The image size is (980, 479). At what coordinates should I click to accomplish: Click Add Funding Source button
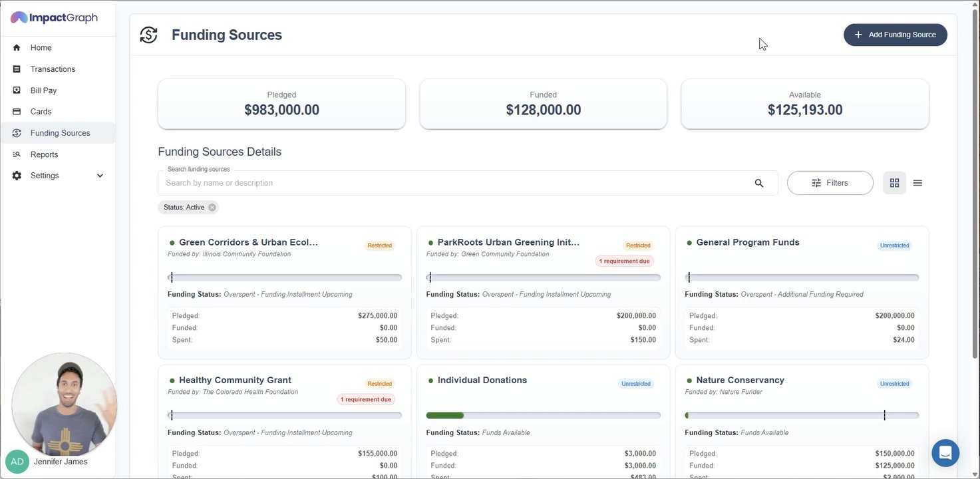pyautogui.click(x=895, y=35)
